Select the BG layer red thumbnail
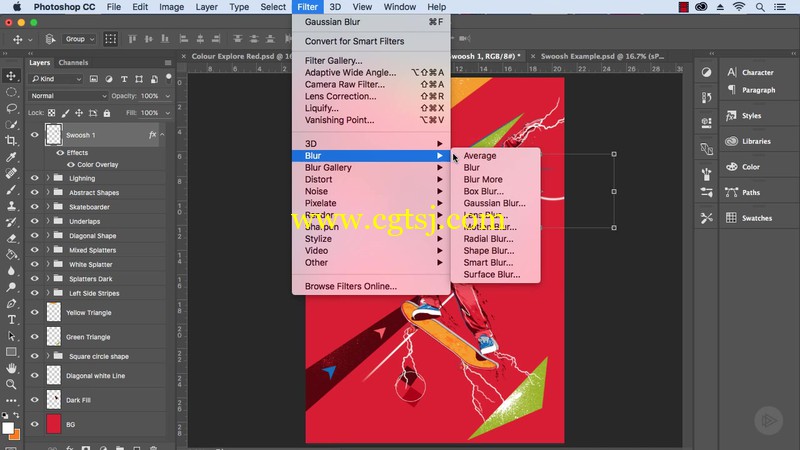 click(54, 424)
